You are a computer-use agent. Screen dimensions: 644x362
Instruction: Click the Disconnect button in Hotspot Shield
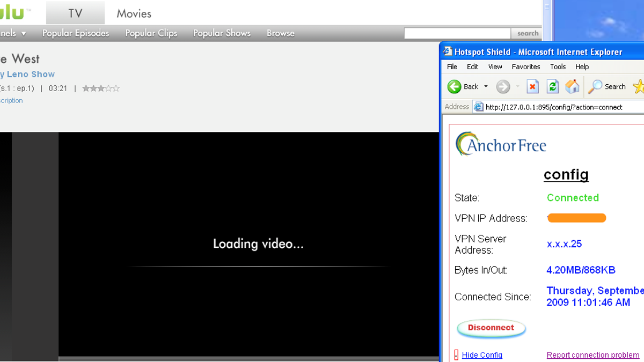pyautogui.click(x=491, y=328)
